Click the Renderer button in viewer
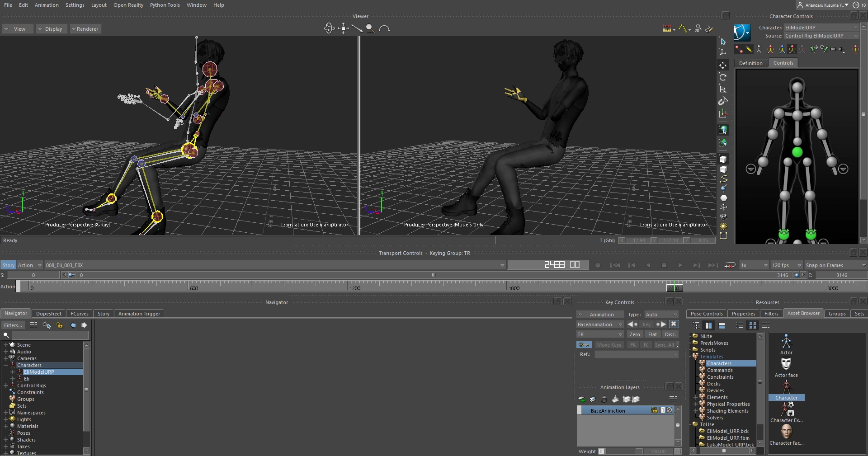Viewport: 868px width, 456px height. tap(85, 29)
